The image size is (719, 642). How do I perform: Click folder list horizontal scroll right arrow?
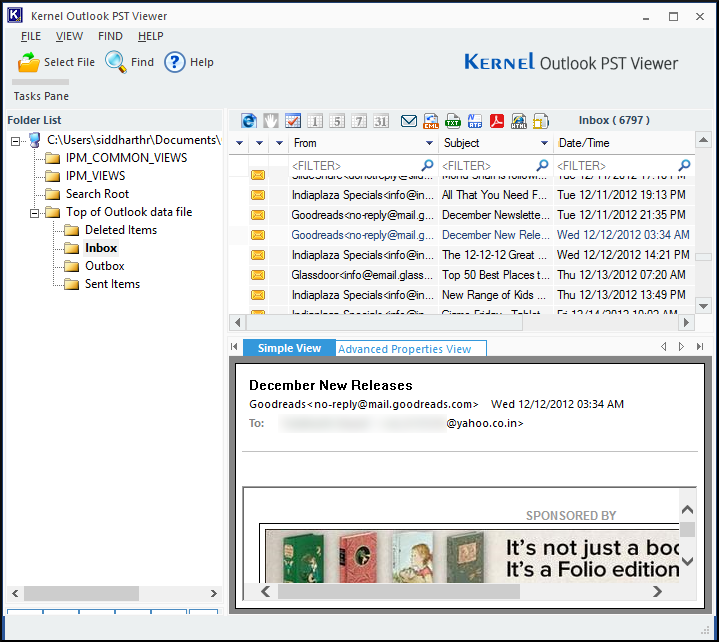213,593
